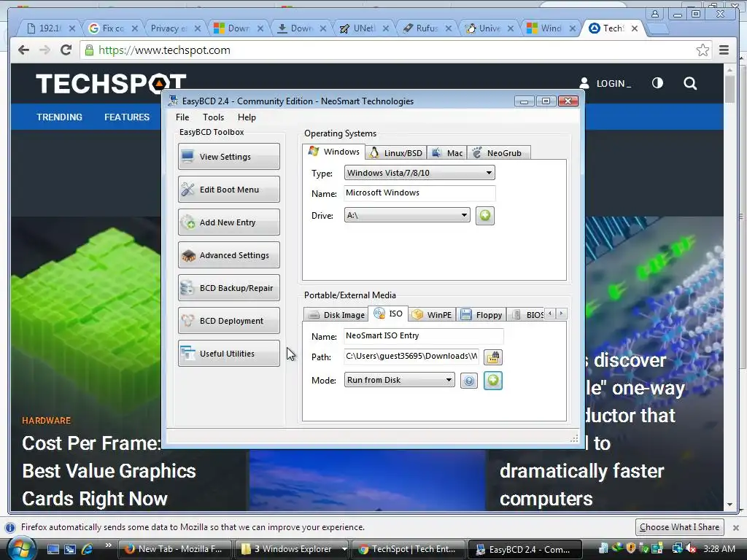
Task: Open BCD Backup/Repair section
Action: pos(228,288)
